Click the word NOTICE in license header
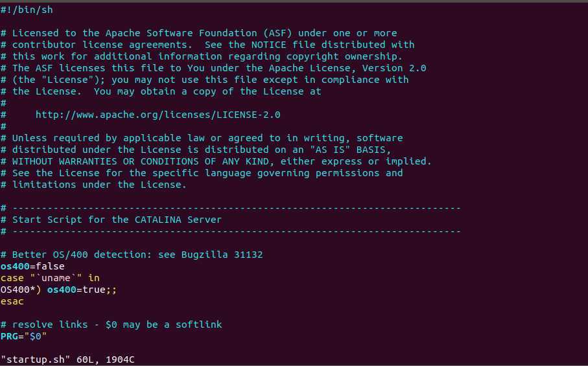The height and width of the screenshot is (366, 588). click(268, 45)
